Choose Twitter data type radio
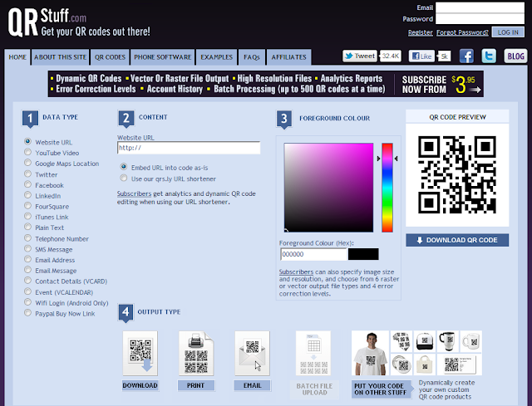This screenshot has height=406, width=532. point(27,174)
